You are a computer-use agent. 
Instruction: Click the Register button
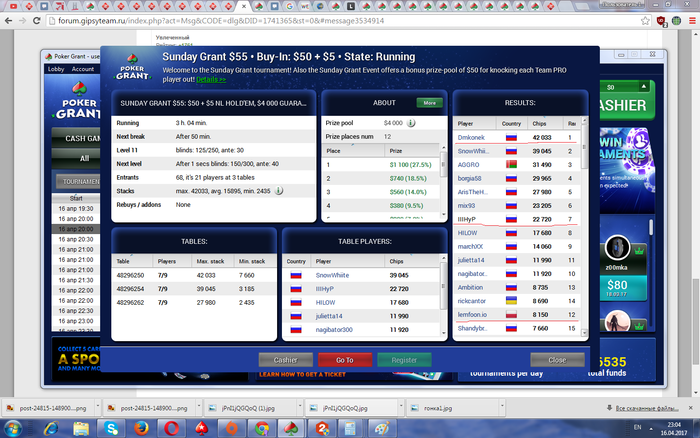(404, 359)
